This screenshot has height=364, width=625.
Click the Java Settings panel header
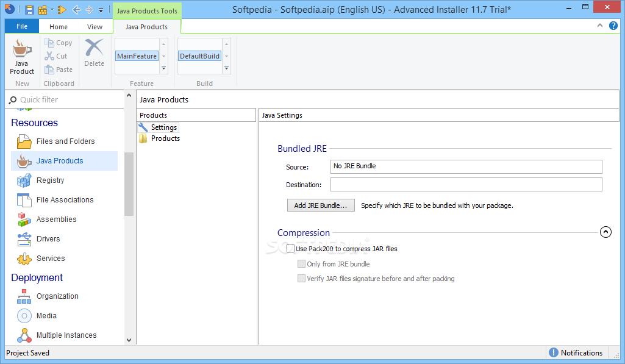click(438, 115)
